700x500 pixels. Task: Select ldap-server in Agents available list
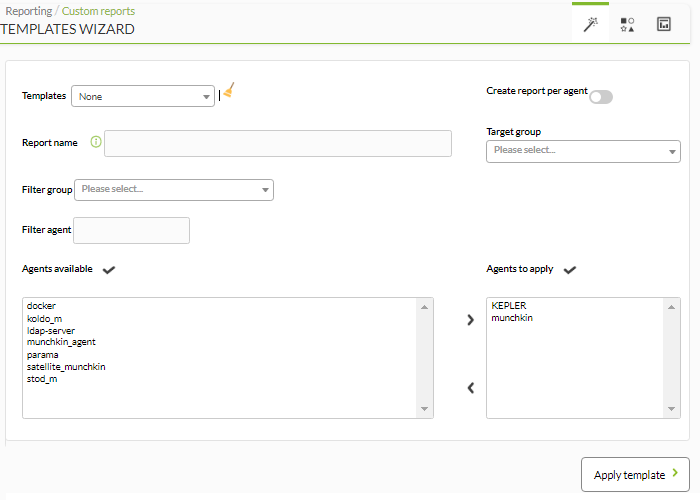tap(51, 331)
